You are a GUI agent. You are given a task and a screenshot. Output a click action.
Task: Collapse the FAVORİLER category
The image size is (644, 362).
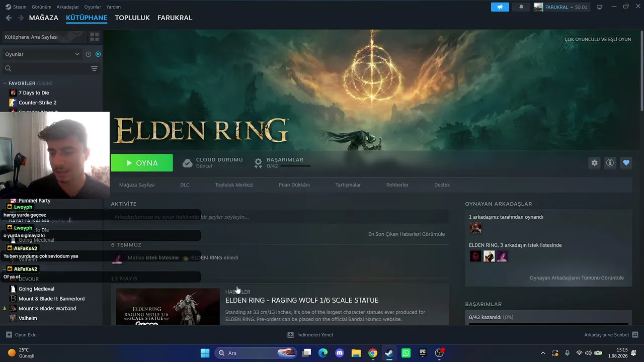pyautogui.click(x=5, y=83)
